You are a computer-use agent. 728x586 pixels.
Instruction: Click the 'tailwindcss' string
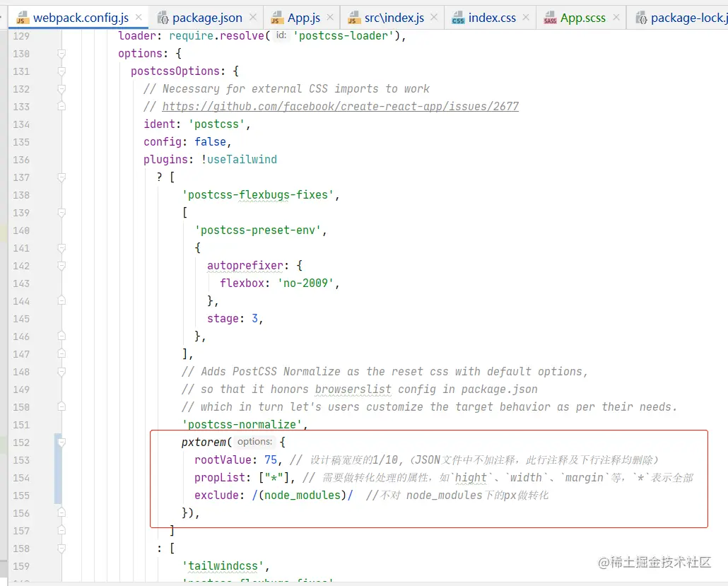223,566
